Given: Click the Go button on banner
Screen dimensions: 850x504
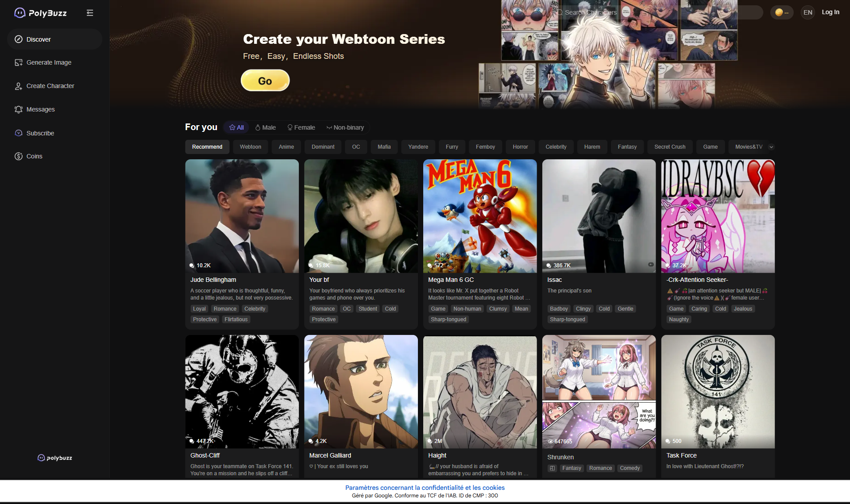Looking at the screenshot, I should click(265, 81).
